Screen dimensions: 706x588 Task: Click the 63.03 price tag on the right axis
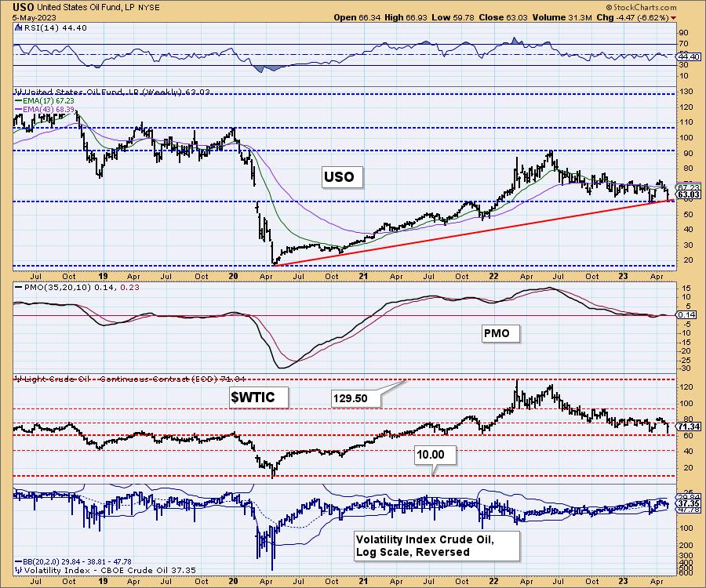(x=689, y=194)
